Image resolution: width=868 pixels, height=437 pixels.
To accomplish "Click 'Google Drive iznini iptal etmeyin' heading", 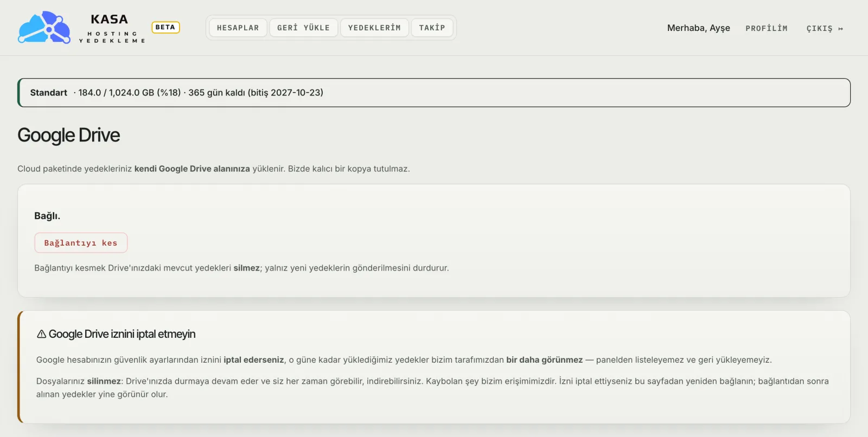I will click(x=122, y=334).
